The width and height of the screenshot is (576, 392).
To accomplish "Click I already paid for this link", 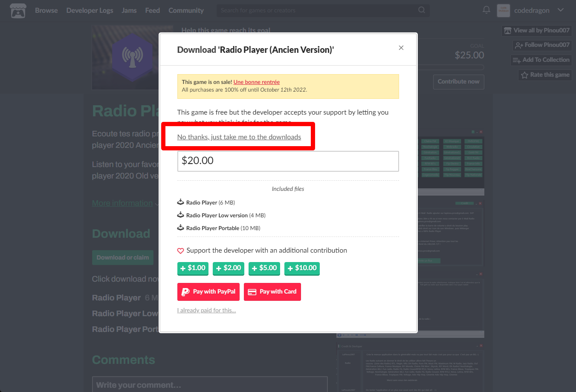I will pyautogui.click(x=206, y=310).
